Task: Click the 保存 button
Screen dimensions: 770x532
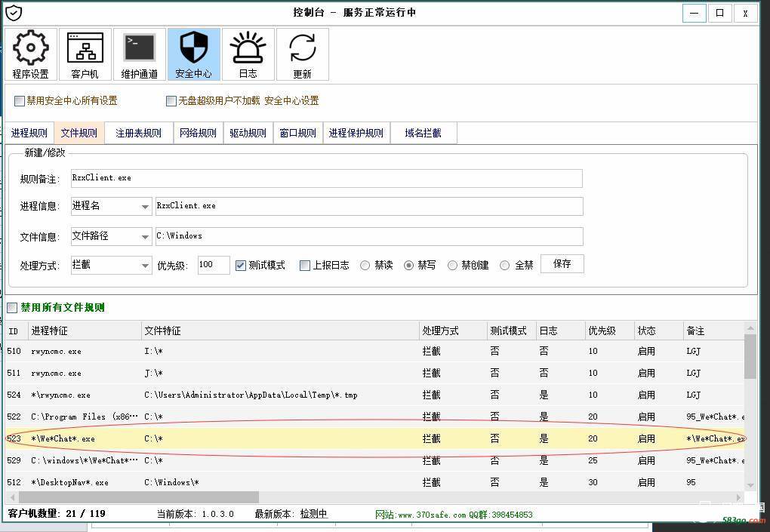Action: 562,264
